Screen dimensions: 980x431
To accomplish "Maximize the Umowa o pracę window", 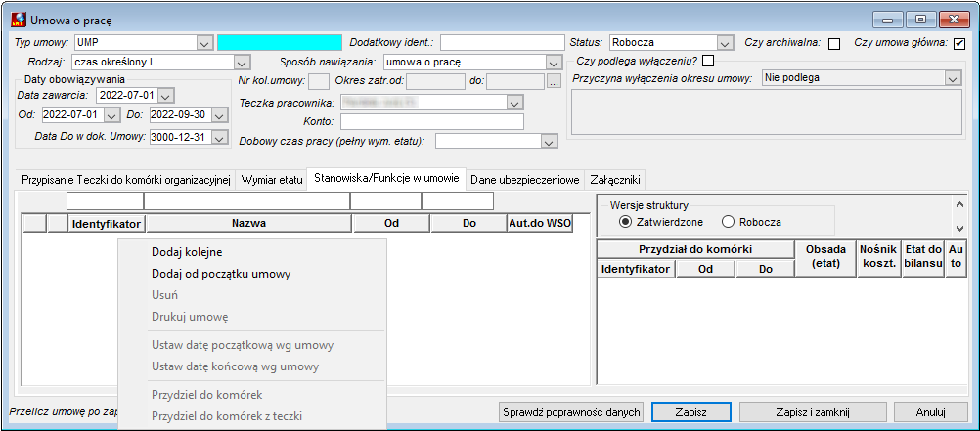I will [x=920, y=20].
